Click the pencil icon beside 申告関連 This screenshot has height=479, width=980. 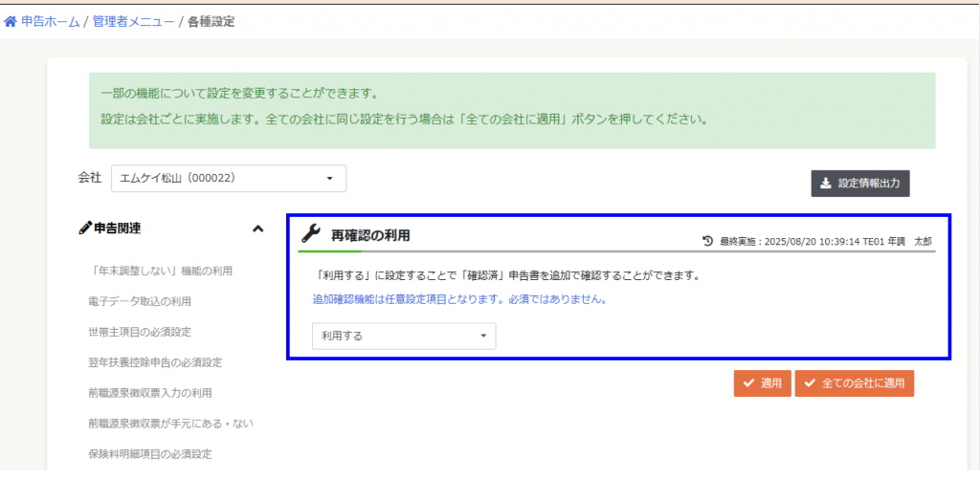coord(85,229)
